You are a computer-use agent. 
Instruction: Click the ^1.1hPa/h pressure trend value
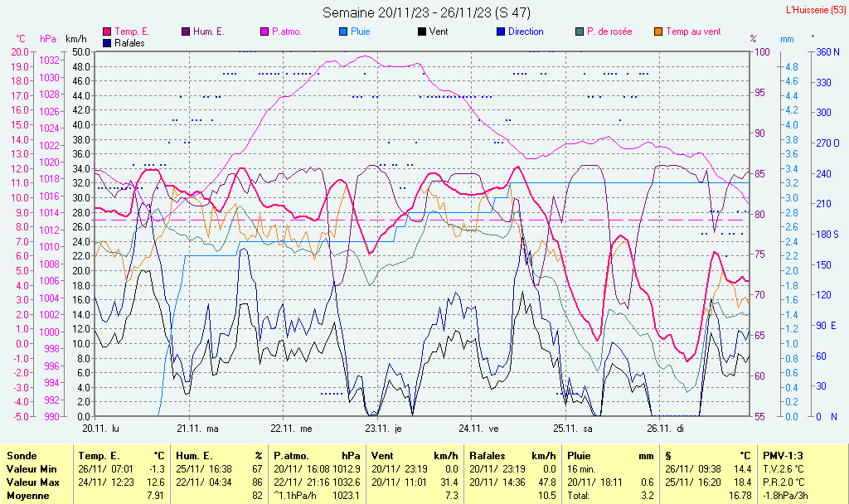[296, 496]
